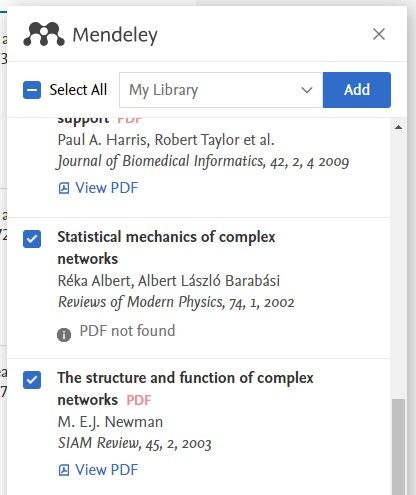Screen dimensions: 416x495
Task: Click the dropdown chevron next to My Library
Action: click(306, 90)
